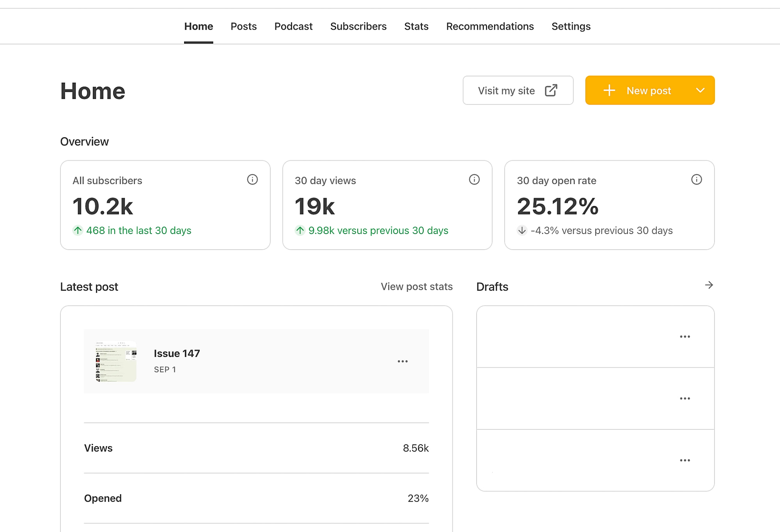Open second draft's three-dot menu
Viewport: 780px width, 532px height.
tap(685, 399)
